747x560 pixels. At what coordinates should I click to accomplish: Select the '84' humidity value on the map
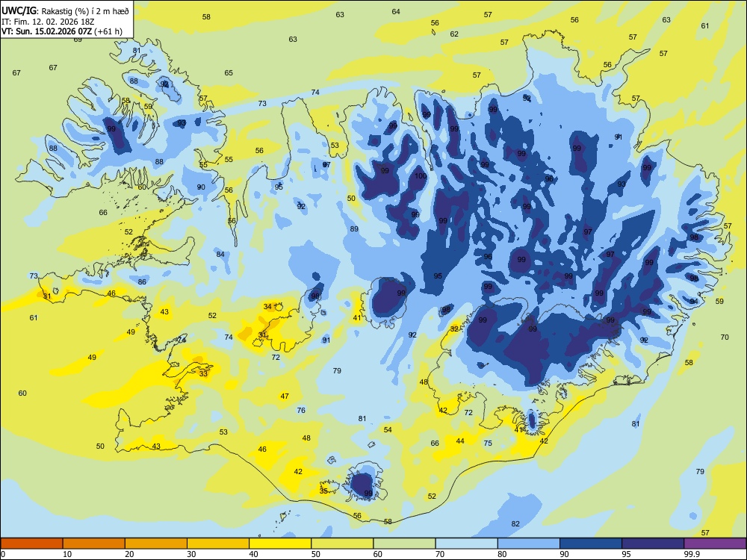pyautogui.click(x=220, y=255)
